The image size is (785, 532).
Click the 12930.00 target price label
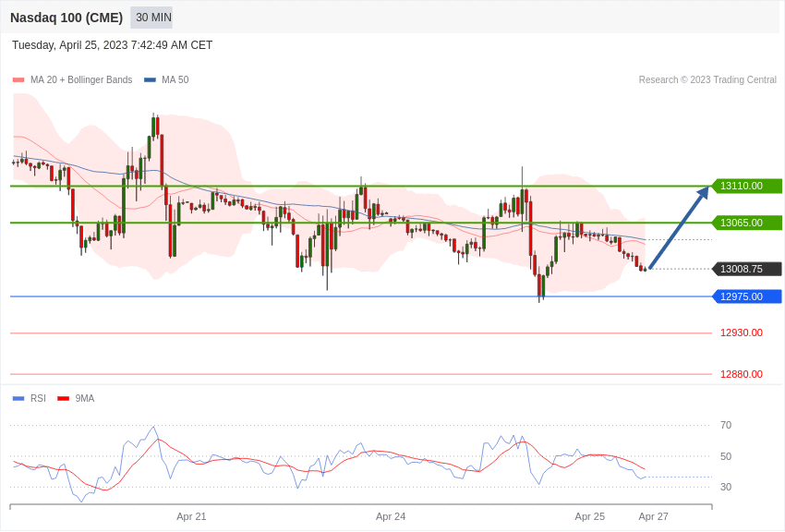click(741, 332)
